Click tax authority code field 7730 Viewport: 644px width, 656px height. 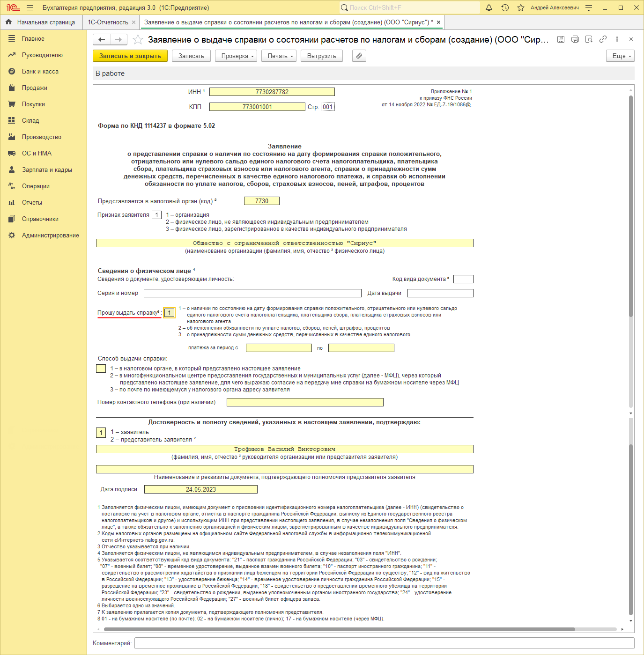point(262,201)
